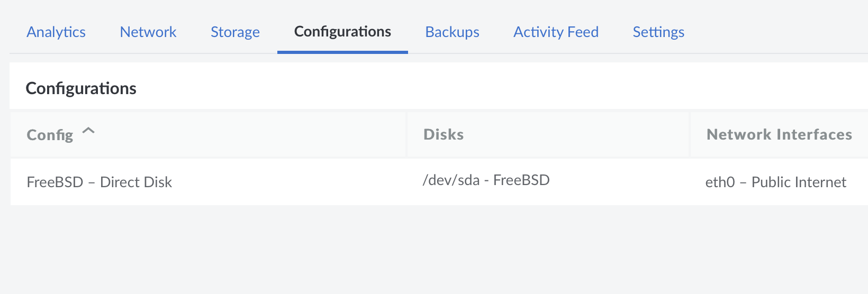Select the FreeBSD – Direct Disk config row

tap(100, 182)
